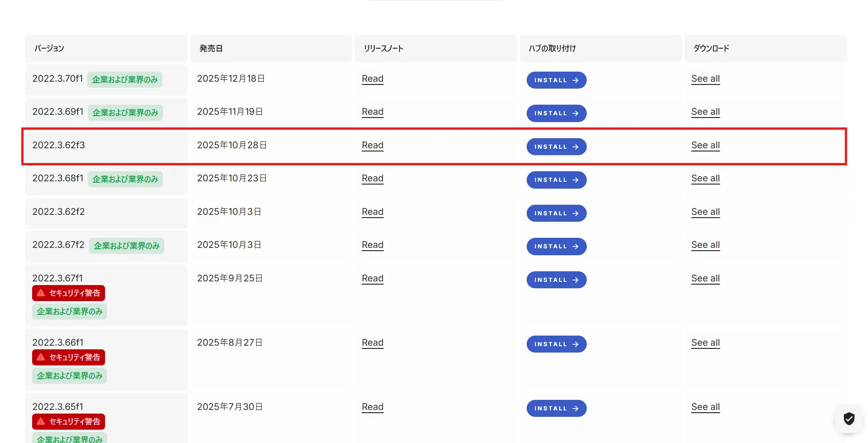Click the ダウンロード column header
The width and height of the screenshot is (868, 443).
711,48
